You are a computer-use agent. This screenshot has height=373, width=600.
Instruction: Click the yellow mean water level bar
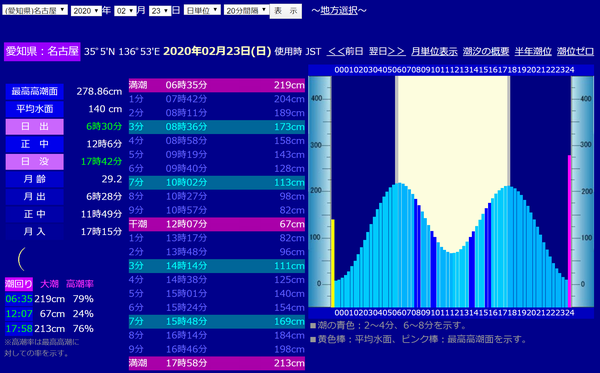point(333,263)
